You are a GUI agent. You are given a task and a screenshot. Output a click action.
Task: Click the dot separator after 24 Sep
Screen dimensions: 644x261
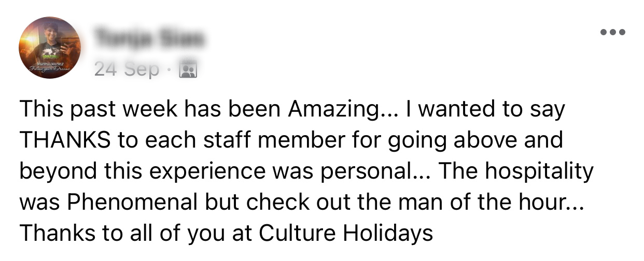pos(169,70)
